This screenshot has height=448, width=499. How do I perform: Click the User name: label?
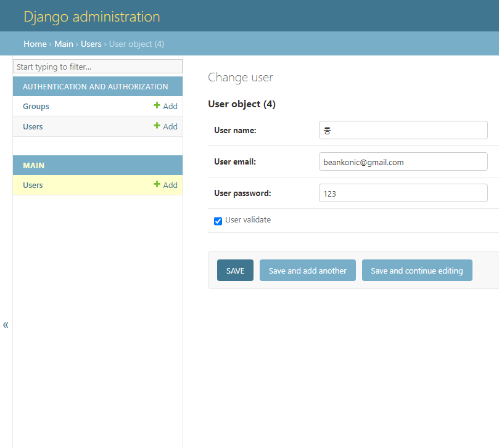click(235, 130)
